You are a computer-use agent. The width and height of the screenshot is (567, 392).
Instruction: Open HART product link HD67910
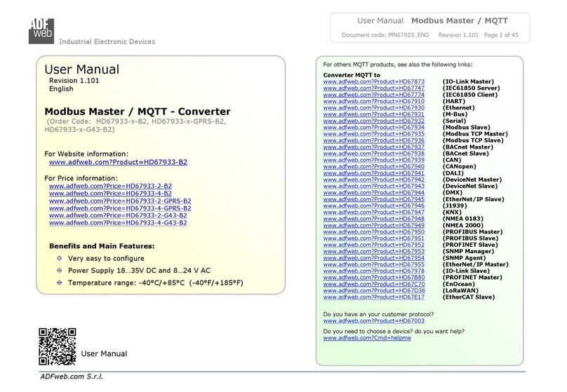(374, 101)
